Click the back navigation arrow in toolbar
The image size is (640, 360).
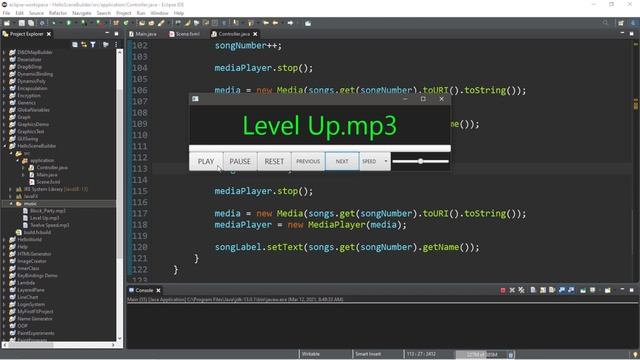coord(276,23)
